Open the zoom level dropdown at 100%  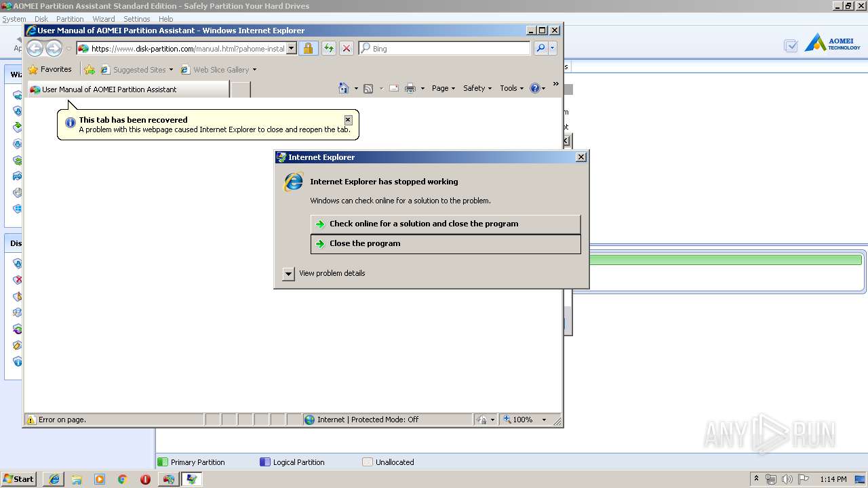pos(544,420)
